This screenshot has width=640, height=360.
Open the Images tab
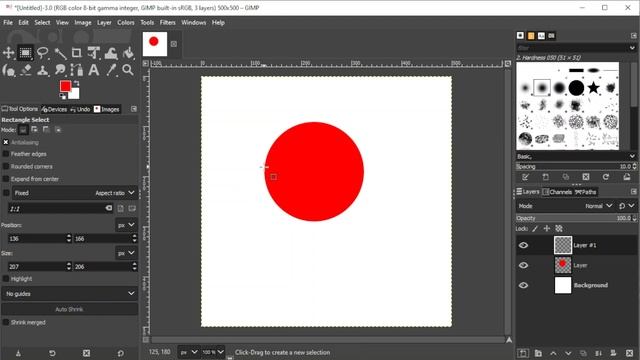pos(107,109)
